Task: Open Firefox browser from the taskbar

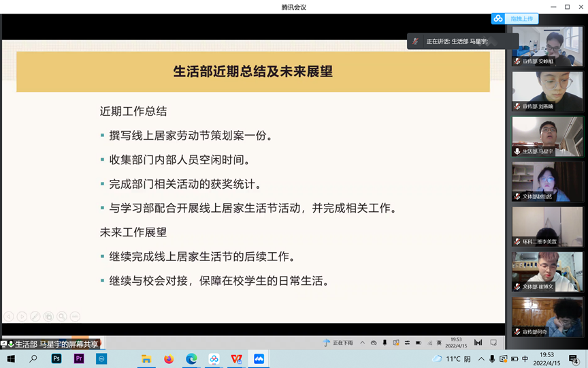Action: point(169,359)
